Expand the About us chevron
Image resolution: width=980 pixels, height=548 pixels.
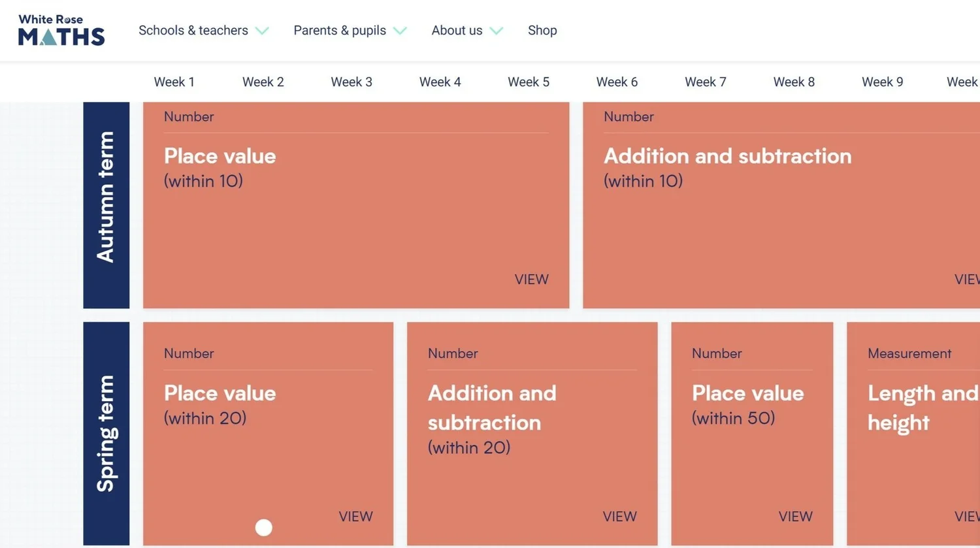click(496, 31)
